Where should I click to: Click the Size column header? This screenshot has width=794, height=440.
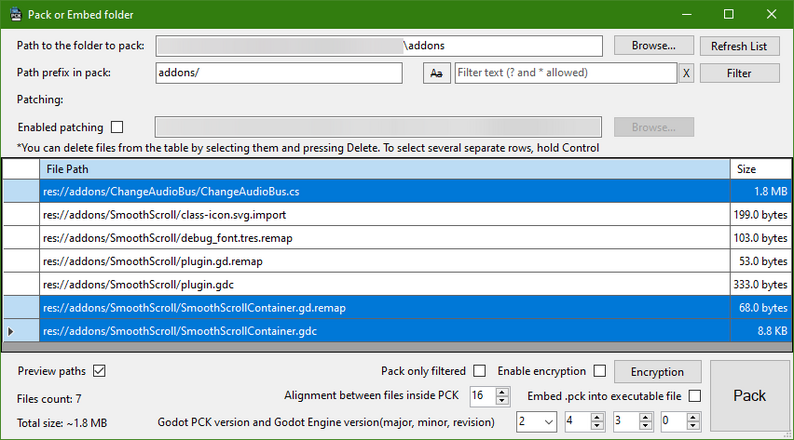tap(760, 169)
